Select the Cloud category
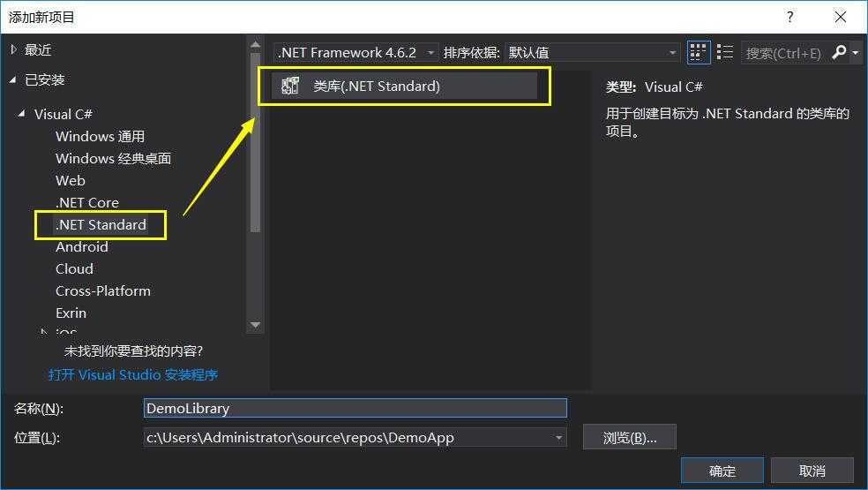 74,268
